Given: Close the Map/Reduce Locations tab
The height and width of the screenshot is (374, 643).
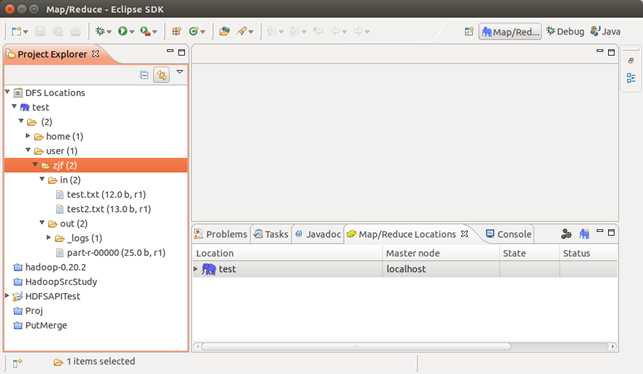Looking at the screenshot, I should click(x=465, y=234).
